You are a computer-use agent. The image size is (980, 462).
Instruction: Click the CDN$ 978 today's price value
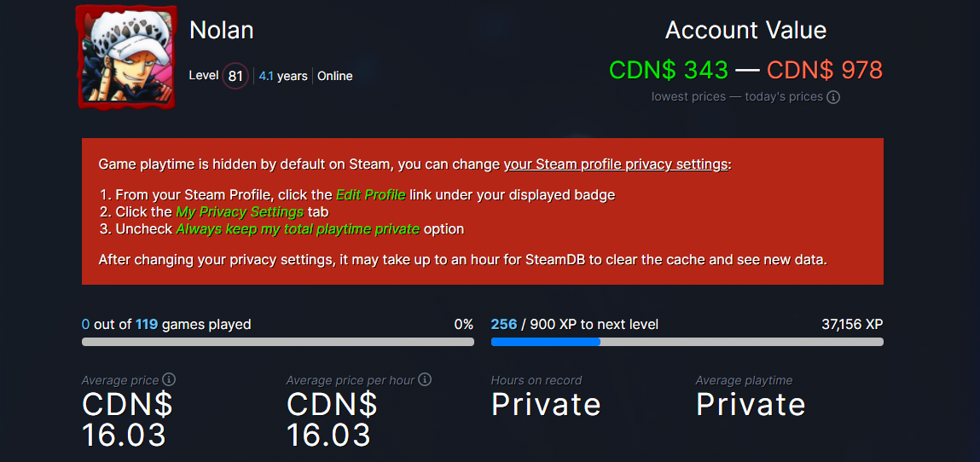[825, 70]
